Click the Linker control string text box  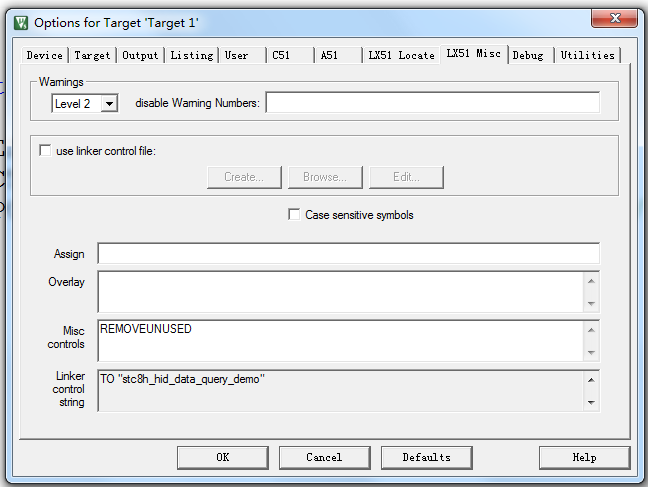341,391
